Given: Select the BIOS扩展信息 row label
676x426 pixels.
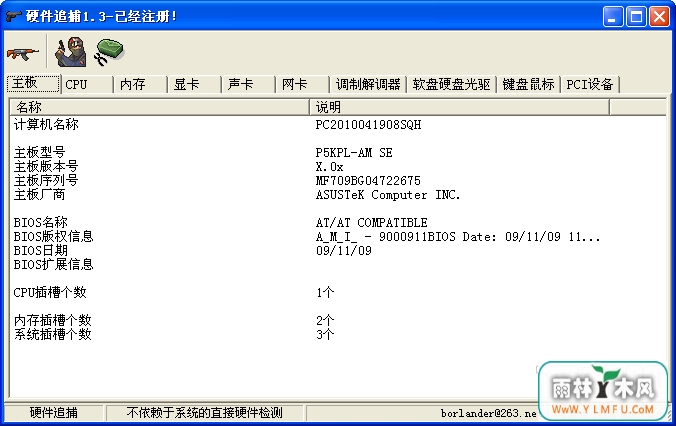Looking at the screenshot, I should click(x=53, y=264).
